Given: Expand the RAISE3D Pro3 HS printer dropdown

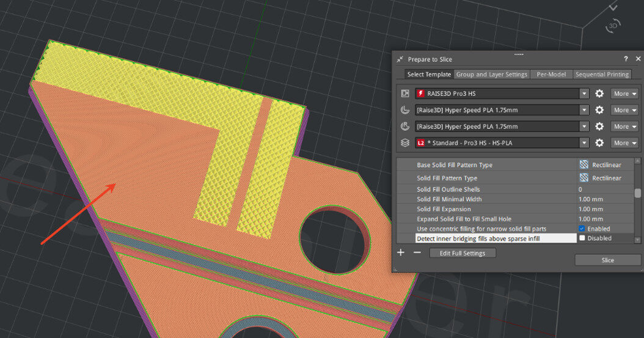Looking at the screenshot, I should pos(584,94).
